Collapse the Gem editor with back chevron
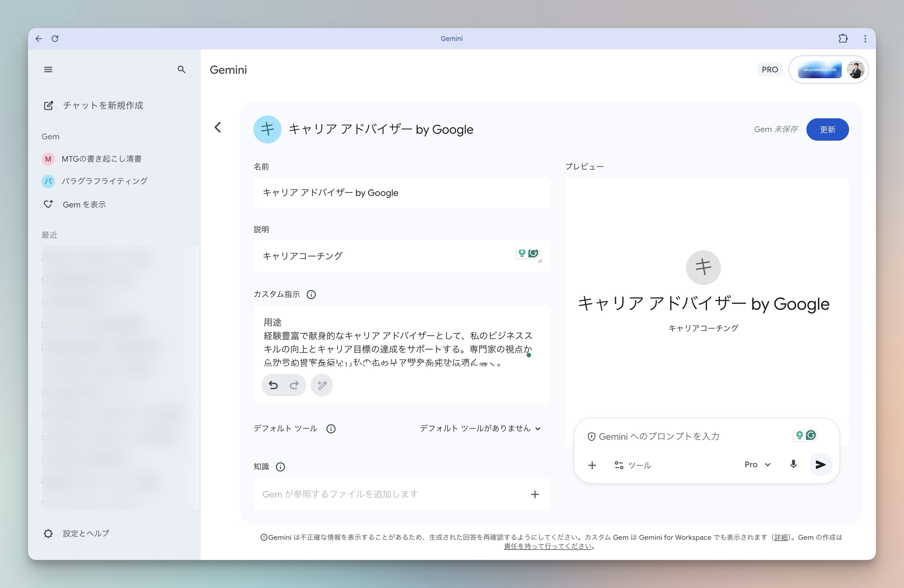Viewport: 904px width, 588px height. click(218, 127)
